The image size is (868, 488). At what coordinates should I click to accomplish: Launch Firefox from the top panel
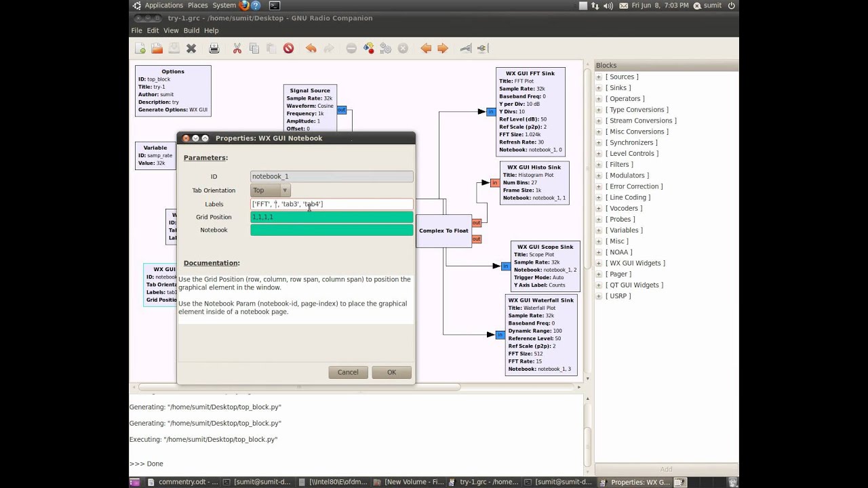(244, 5)
